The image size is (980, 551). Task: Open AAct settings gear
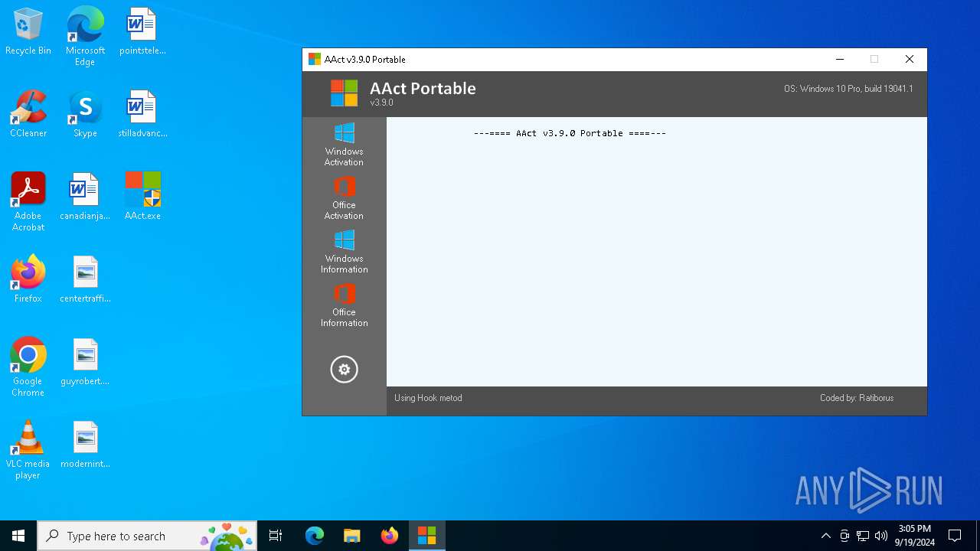[x=344, y=370]
